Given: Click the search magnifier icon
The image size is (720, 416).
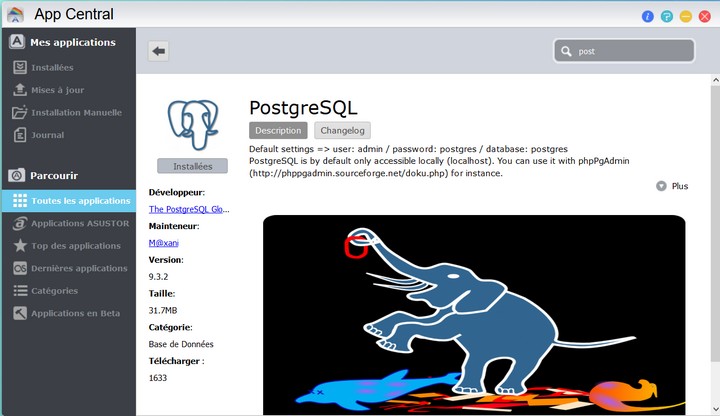Looking at the screenshot, I should coord(566,51).
